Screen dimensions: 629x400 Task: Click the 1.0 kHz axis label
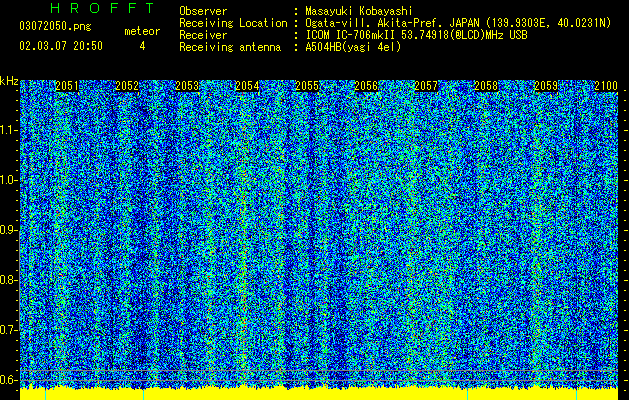[x=8, y=180]
